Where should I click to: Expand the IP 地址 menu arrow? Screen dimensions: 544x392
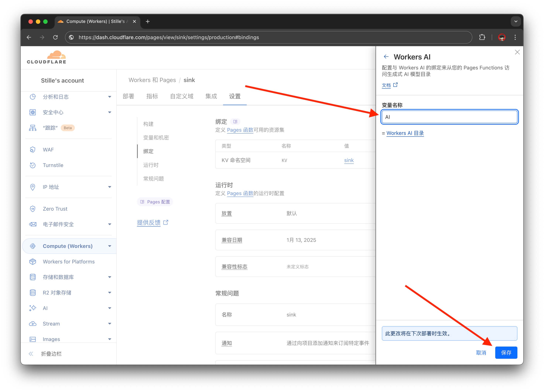(x=110, y=187)
